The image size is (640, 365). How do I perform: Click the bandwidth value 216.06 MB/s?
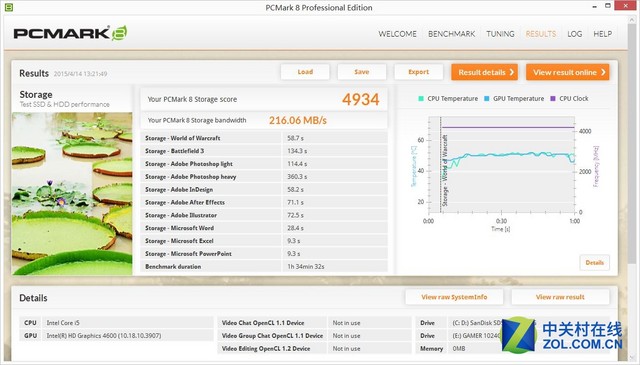pos(298,120)
